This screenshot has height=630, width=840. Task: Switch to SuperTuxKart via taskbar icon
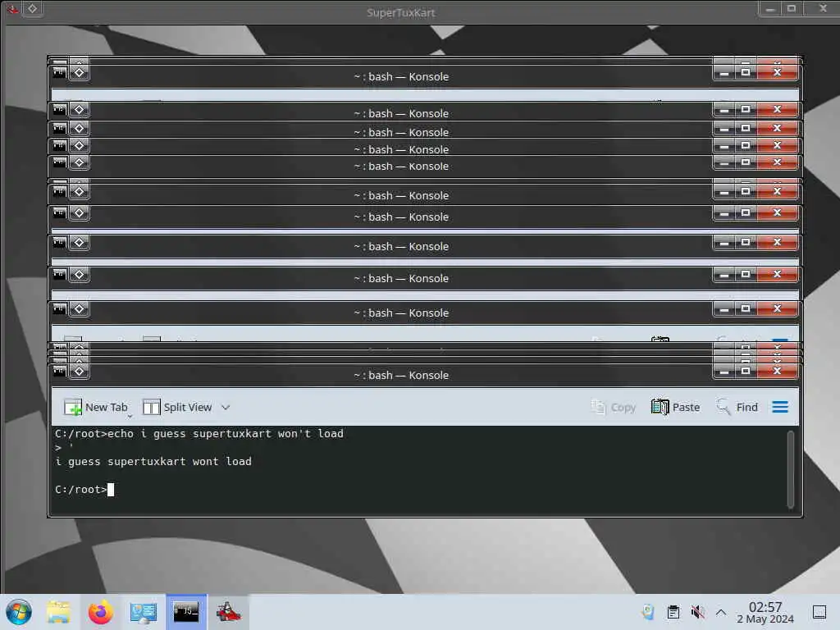pyautogui.click(x=228, y=612)
